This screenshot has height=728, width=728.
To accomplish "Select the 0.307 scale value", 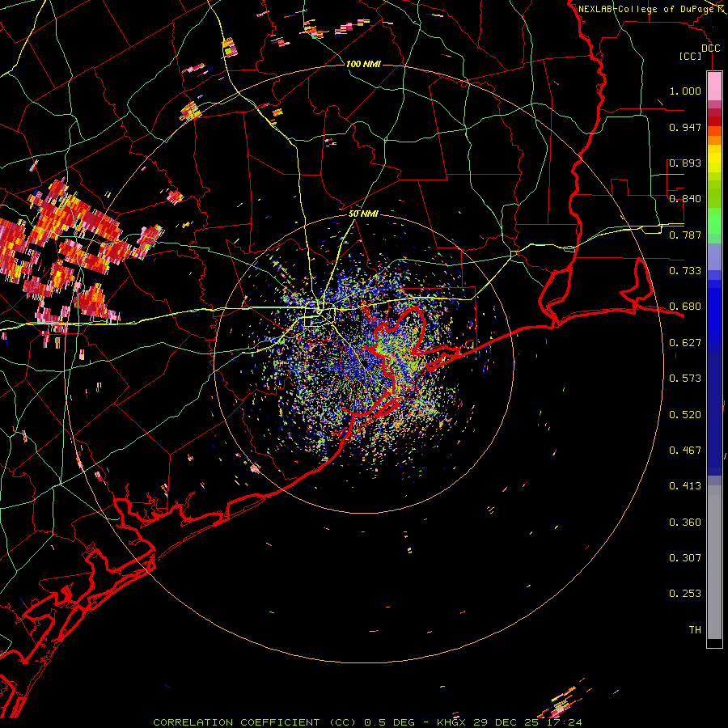I will coord(685,557).
